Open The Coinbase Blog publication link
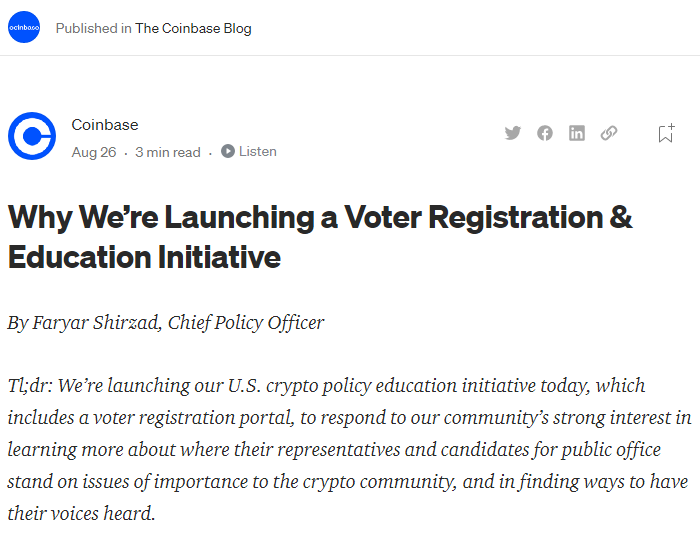Screen dimensions: 700x534 (x=193, y=28)
